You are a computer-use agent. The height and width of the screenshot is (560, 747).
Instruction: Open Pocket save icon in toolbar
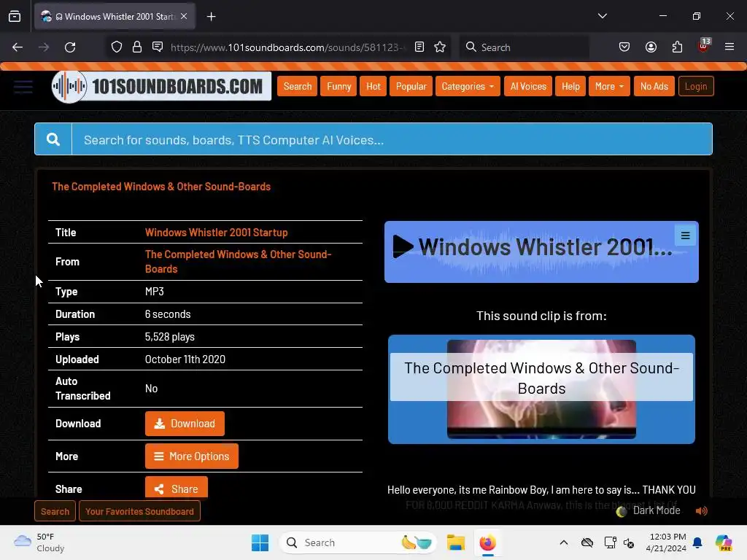624,47
